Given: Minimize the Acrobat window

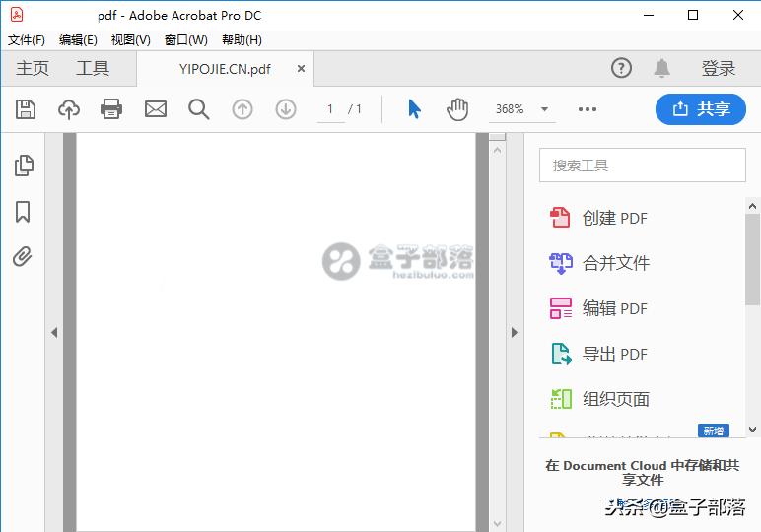Looking at the screenshot, I should point(649,15).
